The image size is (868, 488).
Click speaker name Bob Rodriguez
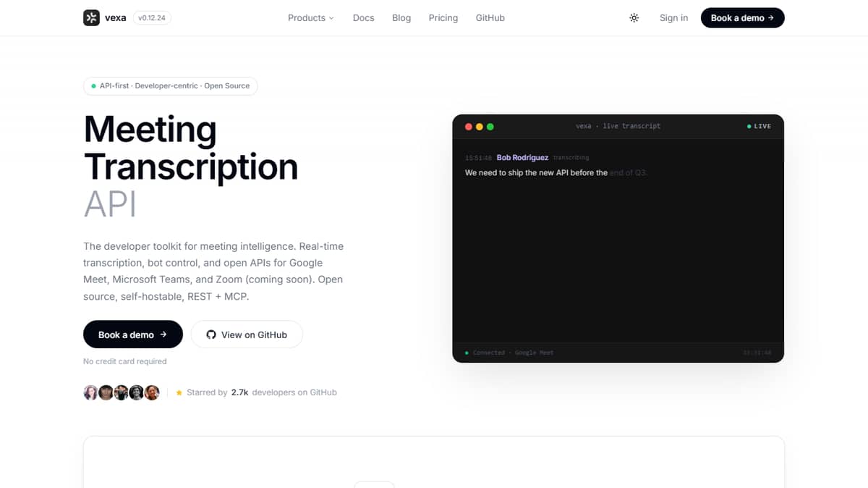pyautogui.click(x=522, y=158)
